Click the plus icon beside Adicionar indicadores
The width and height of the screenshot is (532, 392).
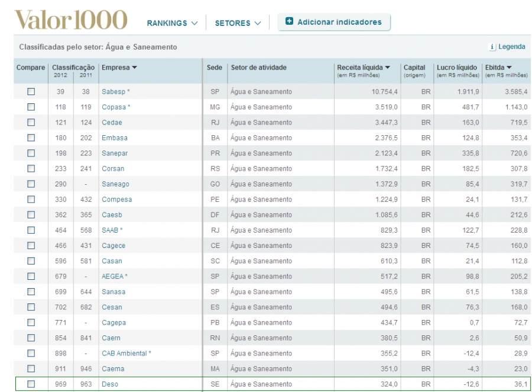(x=289, y=21)
